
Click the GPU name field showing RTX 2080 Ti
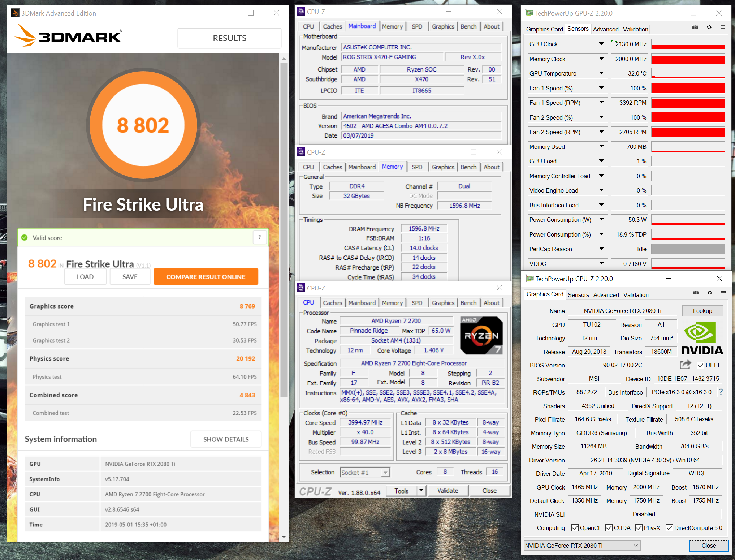[622, 311]
